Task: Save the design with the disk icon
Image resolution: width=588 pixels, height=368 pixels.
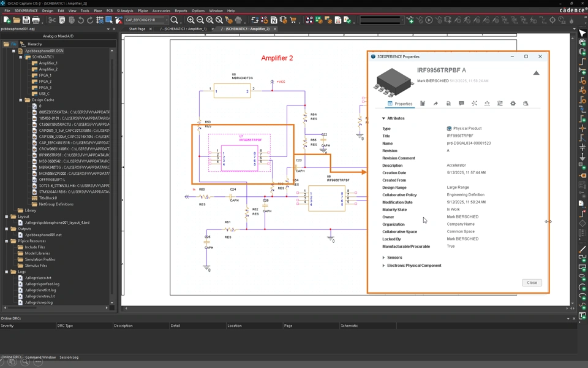Action: 26,20
